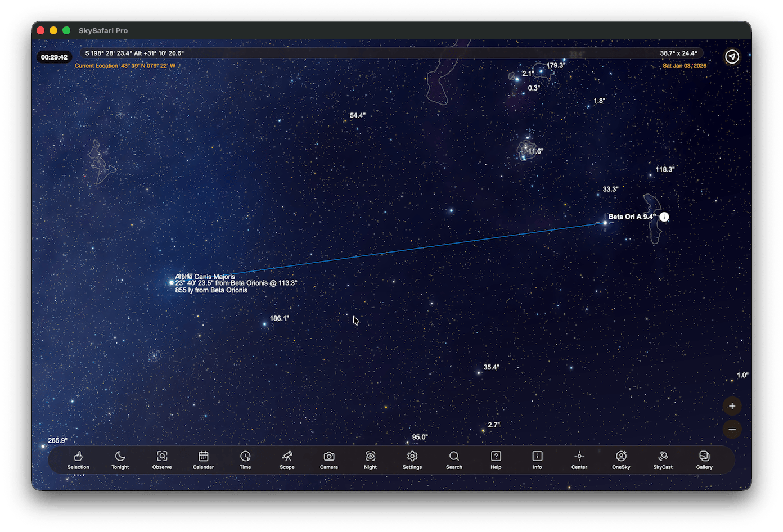783x532 pixels.
Task: Center the selected object
Action: click(x=579, y=459)
